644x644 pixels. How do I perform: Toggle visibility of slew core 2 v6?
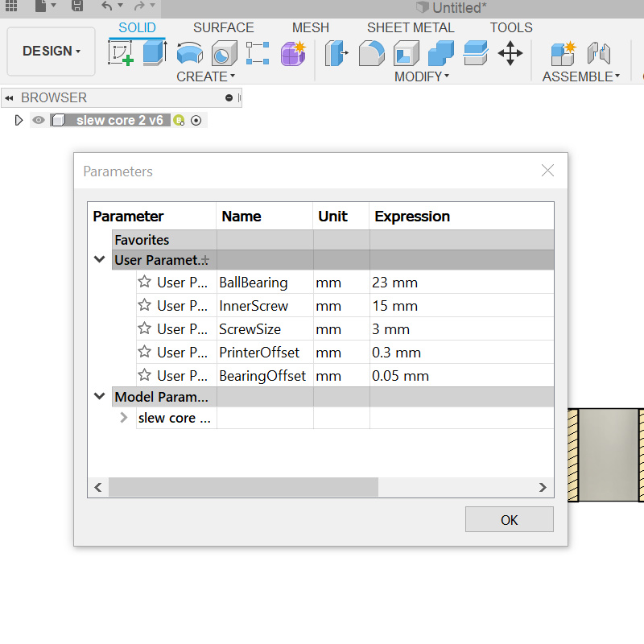click(39, 120)
